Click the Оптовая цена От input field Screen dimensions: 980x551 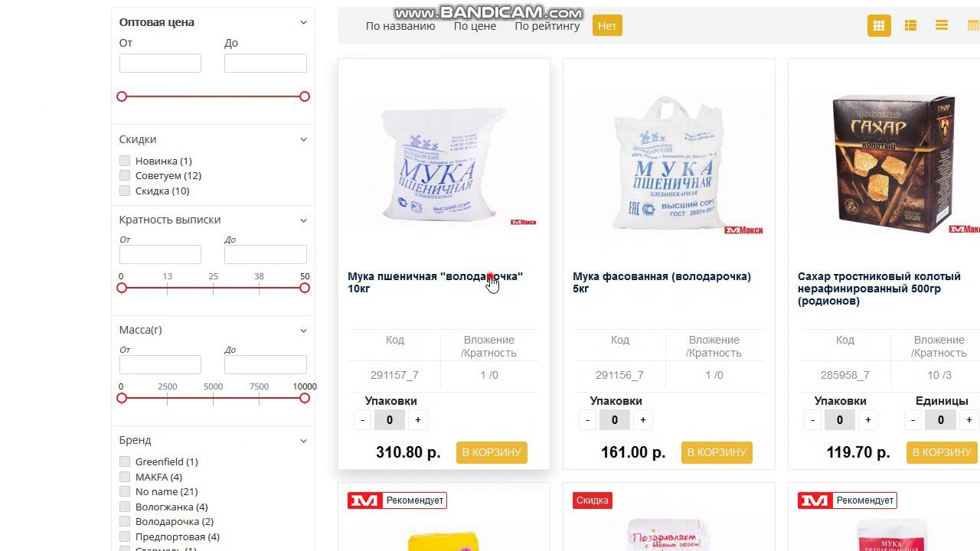(160, 63)
